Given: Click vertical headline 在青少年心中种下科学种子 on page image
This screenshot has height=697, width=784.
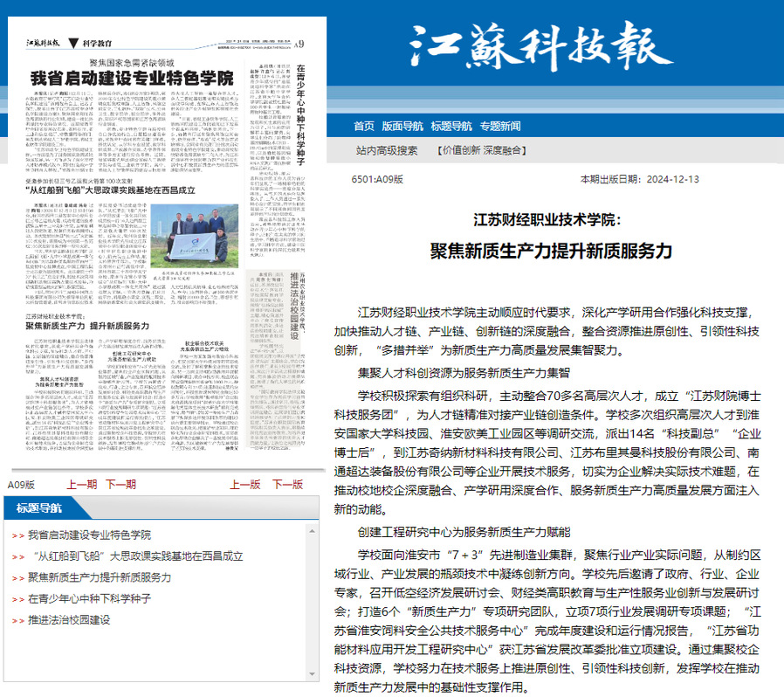Looking at the screenshot, I should (x=300, y=115).
